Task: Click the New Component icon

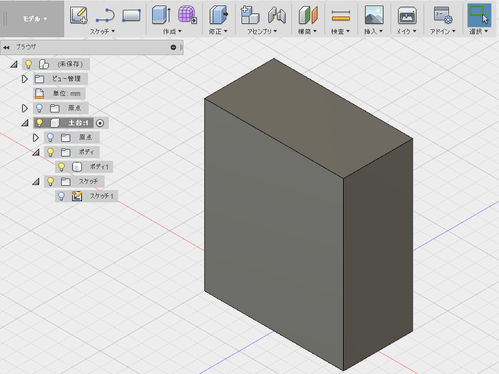Action: click(250, 15)
